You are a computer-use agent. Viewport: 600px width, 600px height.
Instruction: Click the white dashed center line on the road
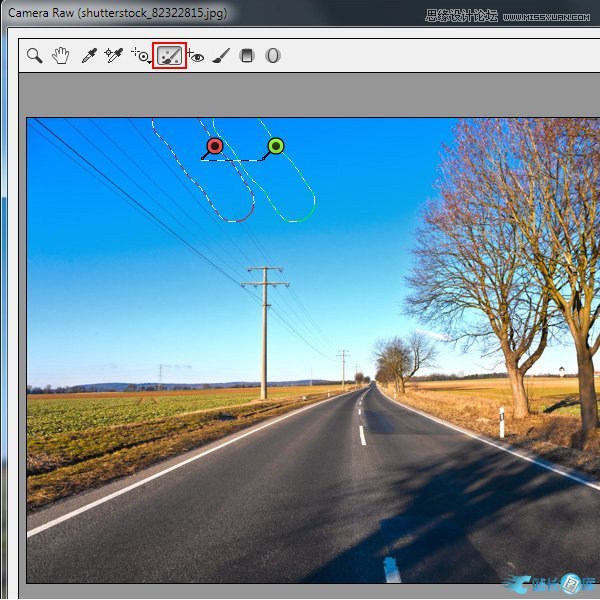[362, 434]
